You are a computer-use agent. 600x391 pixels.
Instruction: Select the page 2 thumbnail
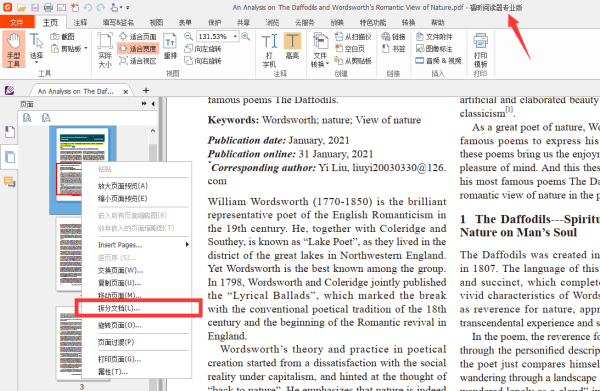click(x=70, y=253)
